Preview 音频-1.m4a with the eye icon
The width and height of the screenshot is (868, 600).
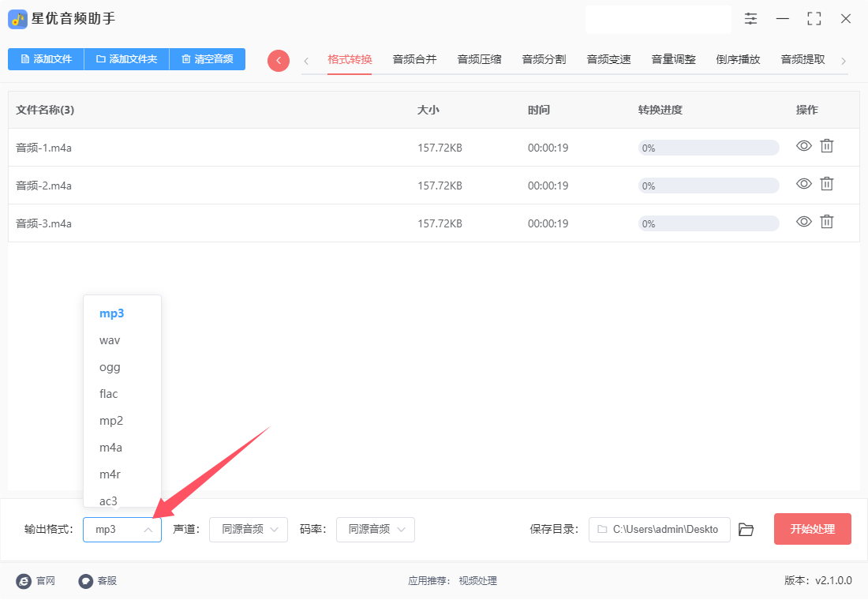[804, 146]
